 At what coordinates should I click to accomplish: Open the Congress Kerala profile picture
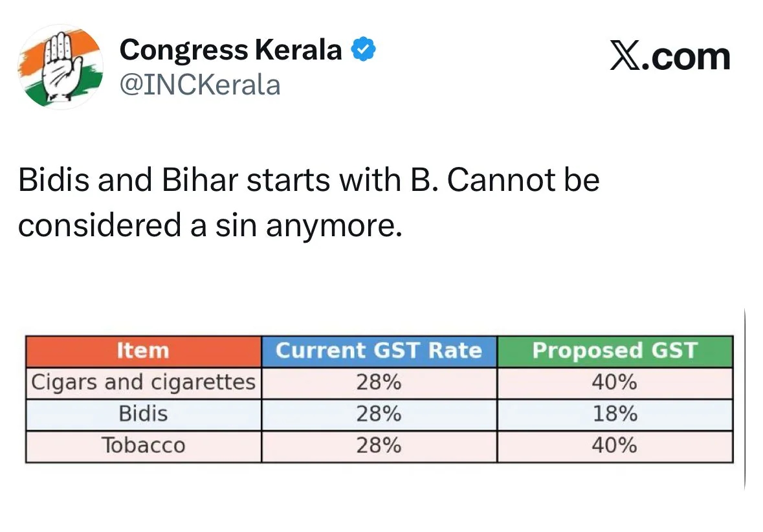59,67
